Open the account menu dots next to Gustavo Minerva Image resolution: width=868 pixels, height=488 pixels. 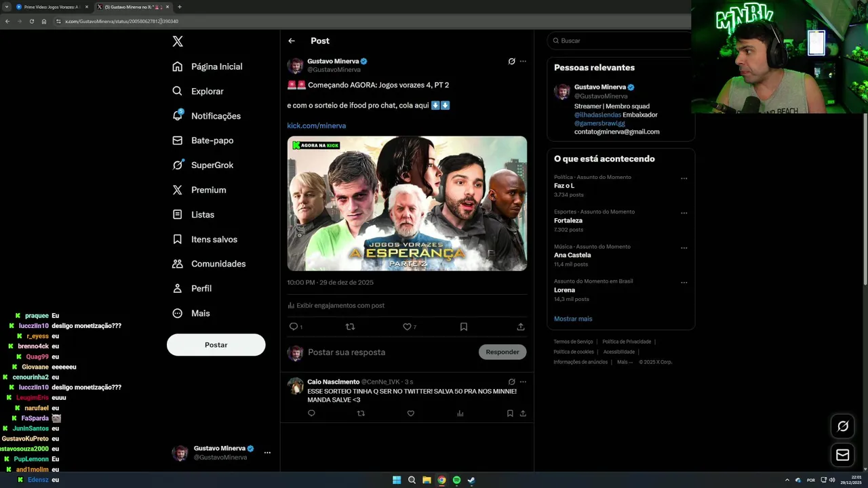click(267, 453)
